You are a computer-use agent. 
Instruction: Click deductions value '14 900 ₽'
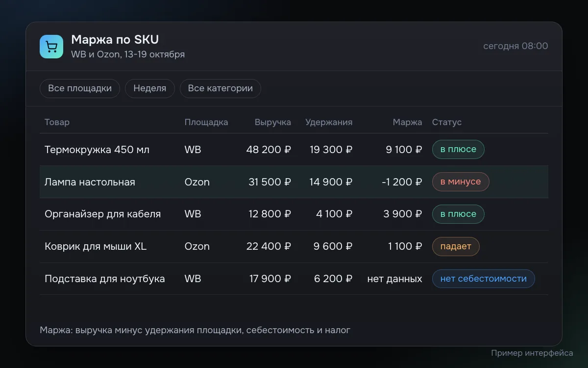pyautogui.click(x=331, y=182)
